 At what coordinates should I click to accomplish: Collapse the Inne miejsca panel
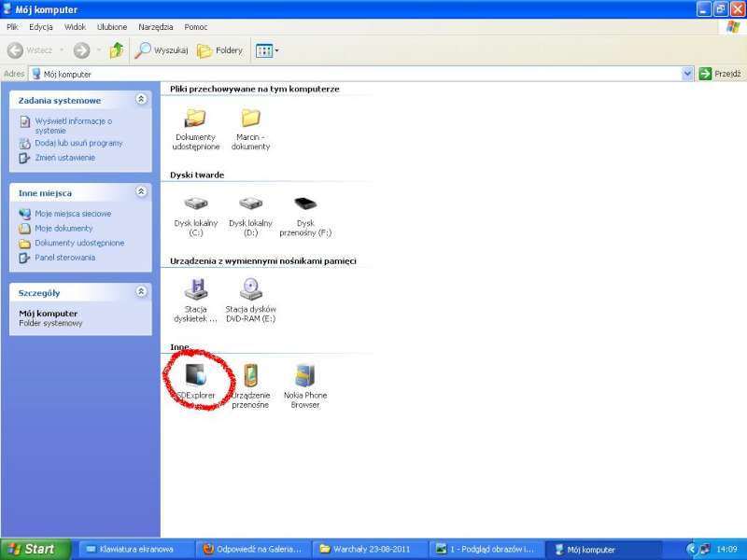[x=141, y=192]
